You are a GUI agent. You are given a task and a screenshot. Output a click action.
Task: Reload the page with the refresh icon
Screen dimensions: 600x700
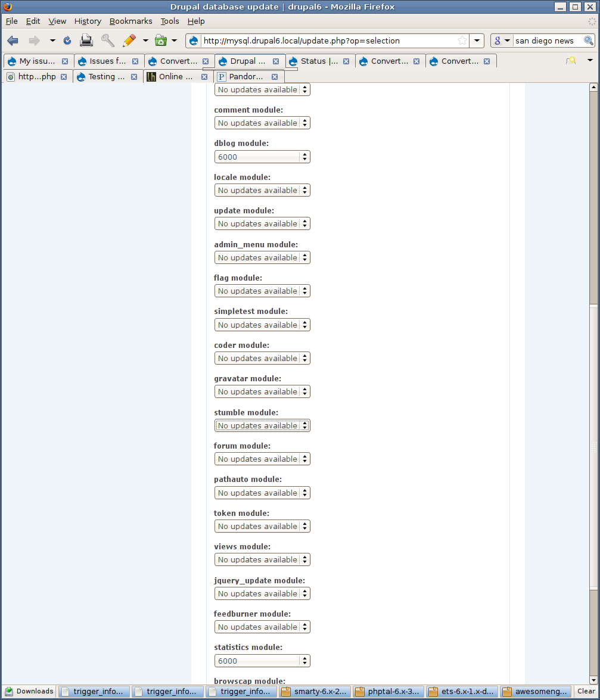[x=67, y=41]
